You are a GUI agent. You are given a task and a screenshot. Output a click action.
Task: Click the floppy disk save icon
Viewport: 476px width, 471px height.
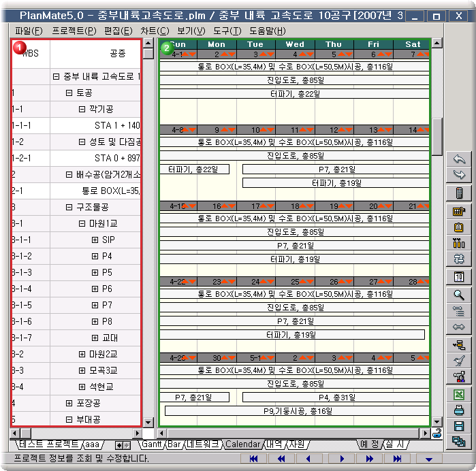pos(458,427)
